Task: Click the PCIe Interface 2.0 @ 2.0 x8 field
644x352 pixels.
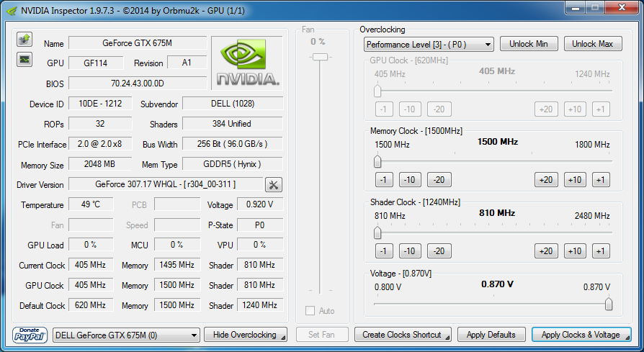Action: [x=100, y=144]
